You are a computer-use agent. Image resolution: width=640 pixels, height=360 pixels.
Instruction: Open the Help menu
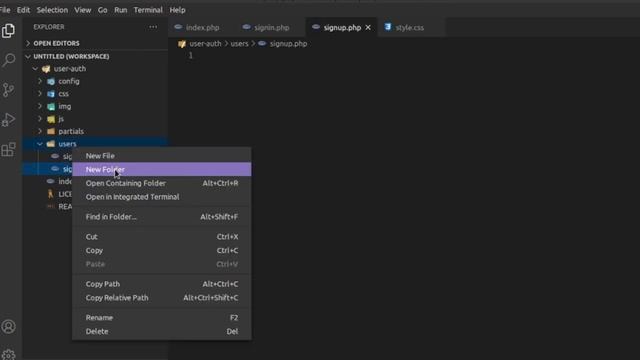[x=178, y=10]
